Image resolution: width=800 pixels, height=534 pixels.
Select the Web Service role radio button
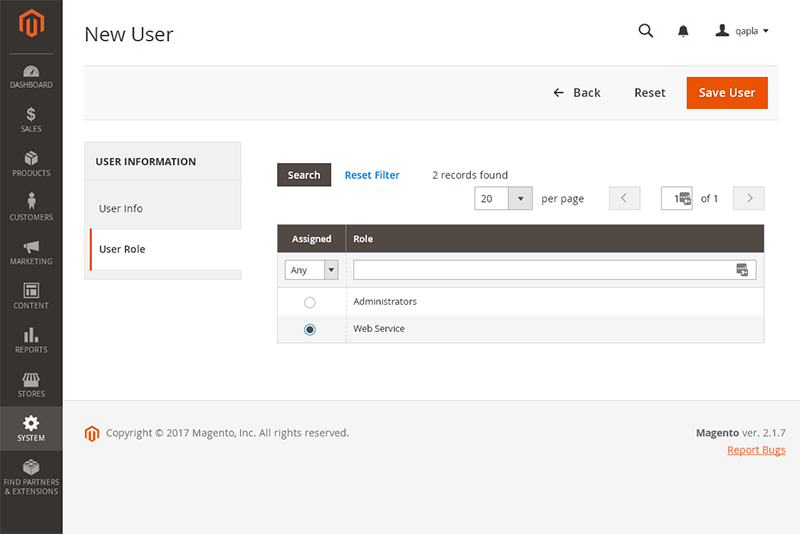[310, 329]
